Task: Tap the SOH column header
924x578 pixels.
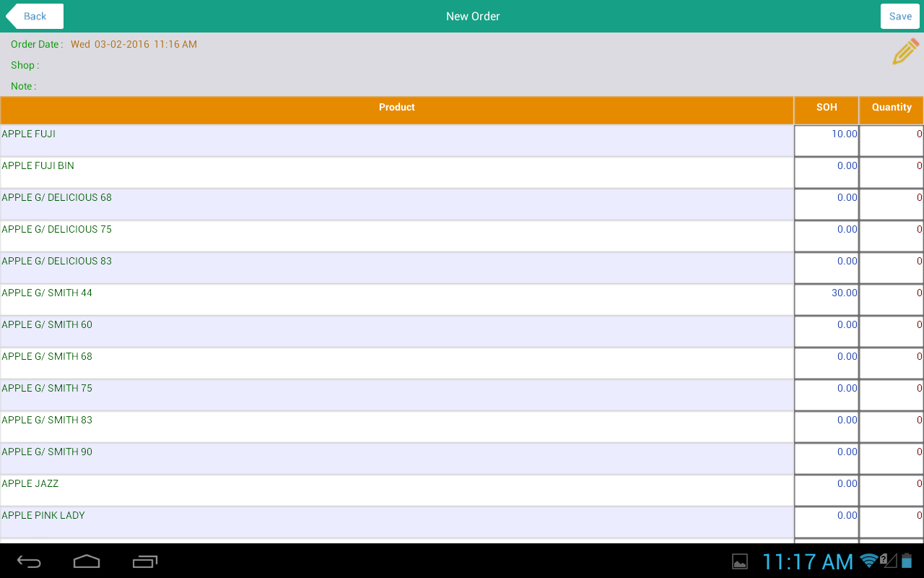Action: 827,110
